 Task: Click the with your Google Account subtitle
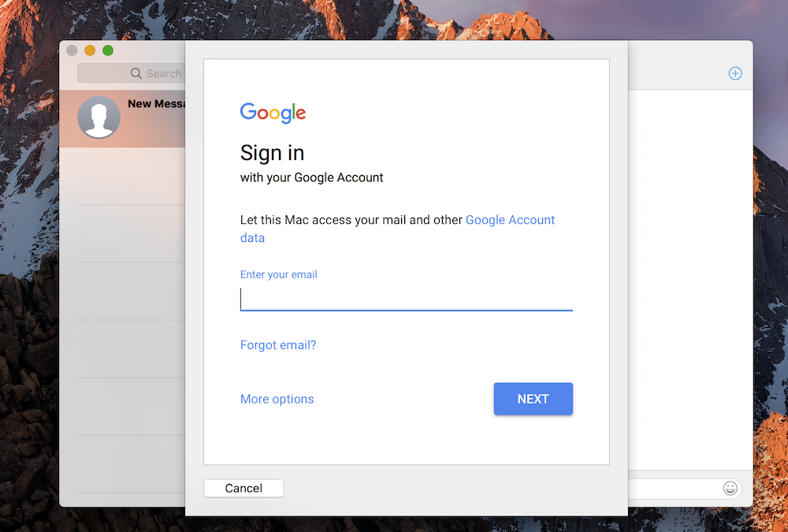click(311, 177)
